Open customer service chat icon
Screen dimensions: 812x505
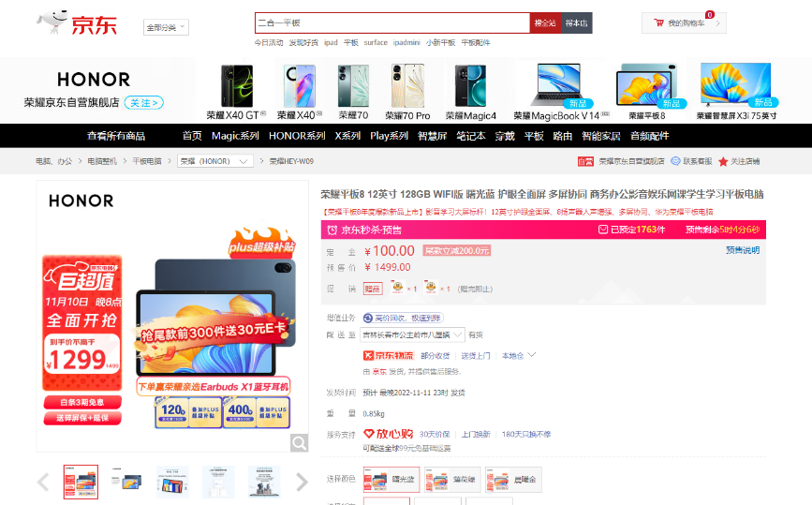pos(675,161)
